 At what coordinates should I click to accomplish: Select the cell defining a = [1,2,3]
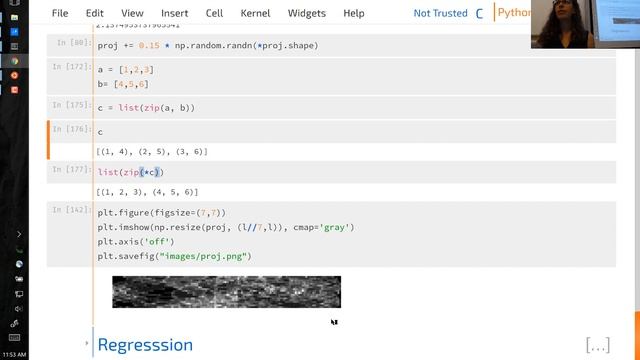tap(331, 77)
